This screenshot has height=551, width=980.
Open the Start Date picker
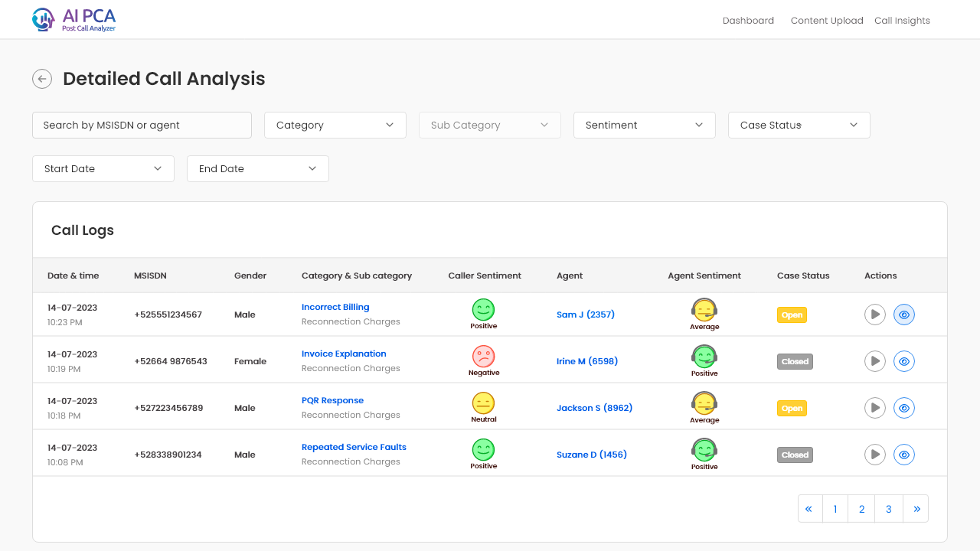tap(103, 168)
